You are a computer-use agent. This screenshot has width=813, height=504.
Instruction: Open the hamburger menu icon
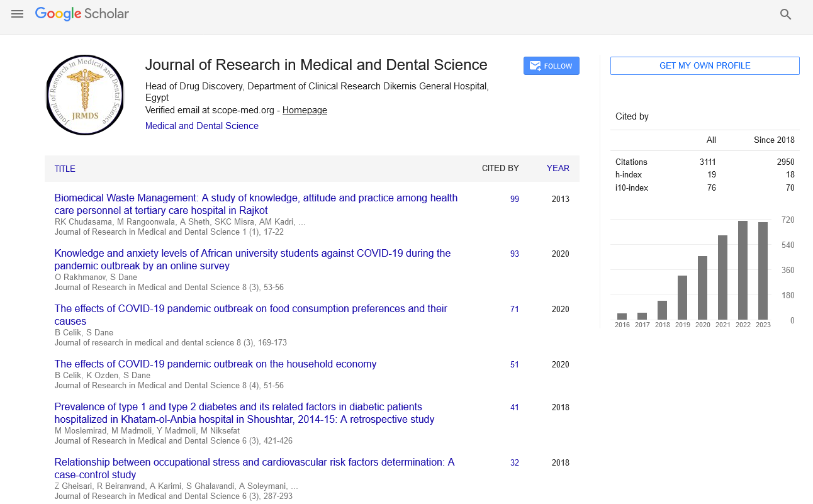point(17,14)
